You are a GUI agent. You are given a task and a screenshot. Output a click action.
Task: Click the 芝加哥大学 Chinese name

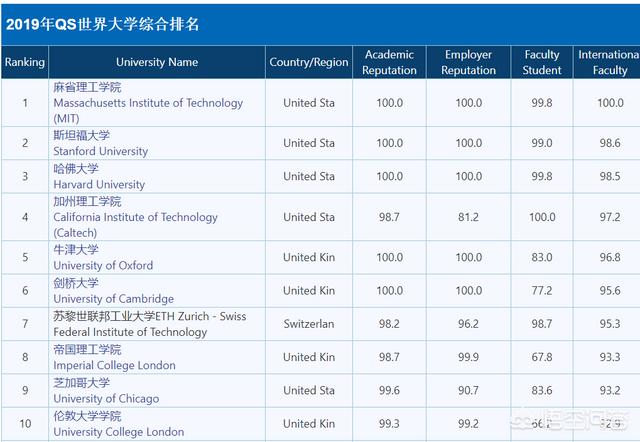click(x=82, y=382)
